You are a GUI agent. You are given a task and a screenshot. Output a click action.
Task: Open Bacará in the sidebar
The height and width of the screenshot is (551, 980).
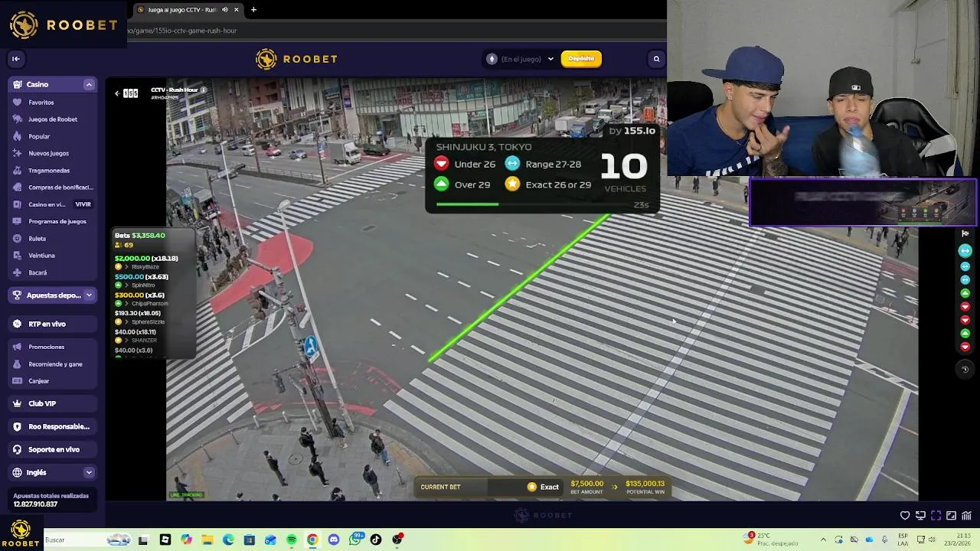pyautogui.click(x=38, y=272)
